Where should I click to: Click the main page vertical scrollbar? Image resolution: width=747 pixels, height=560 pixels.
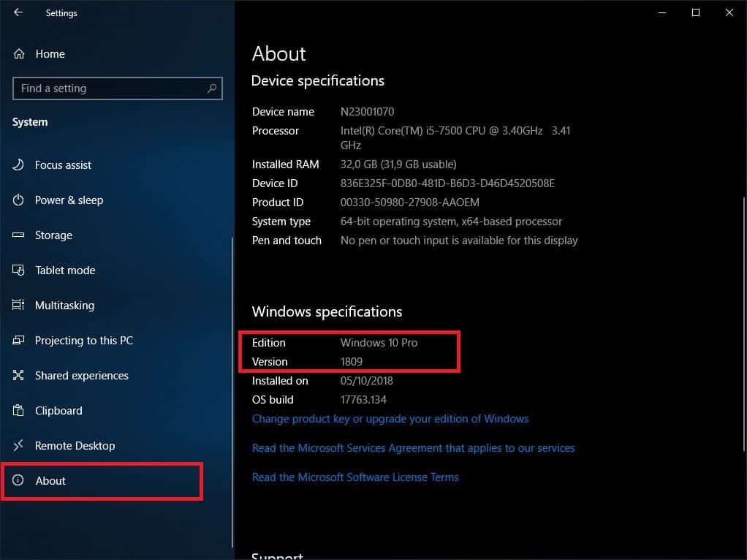coord(744,324)
